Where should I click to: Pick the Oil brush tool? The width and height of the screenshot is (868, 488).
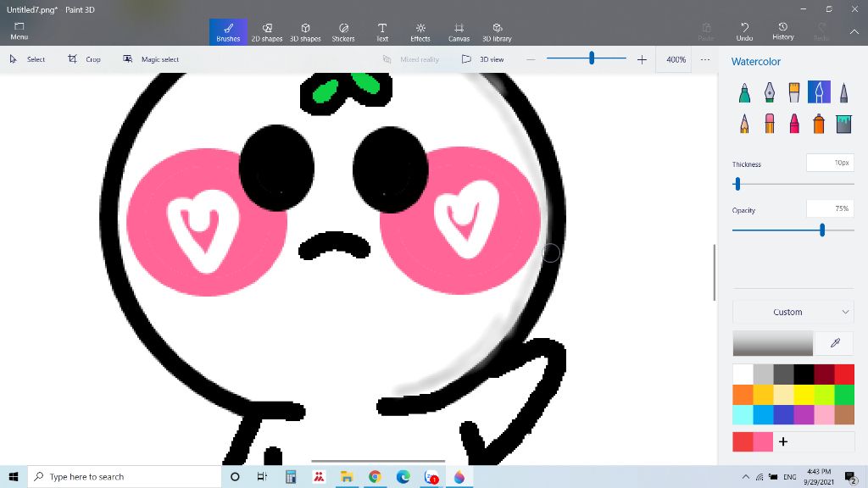794,92
